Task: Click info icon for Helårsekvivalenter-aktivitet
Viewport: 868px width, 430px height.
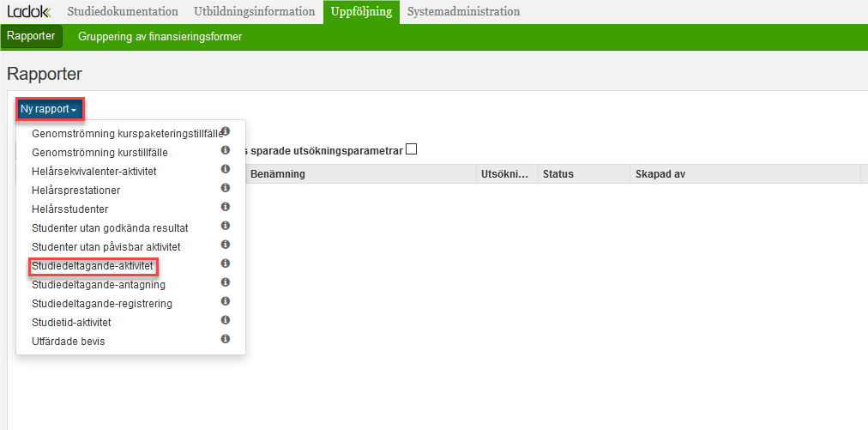Action: [x=226, y=169]
